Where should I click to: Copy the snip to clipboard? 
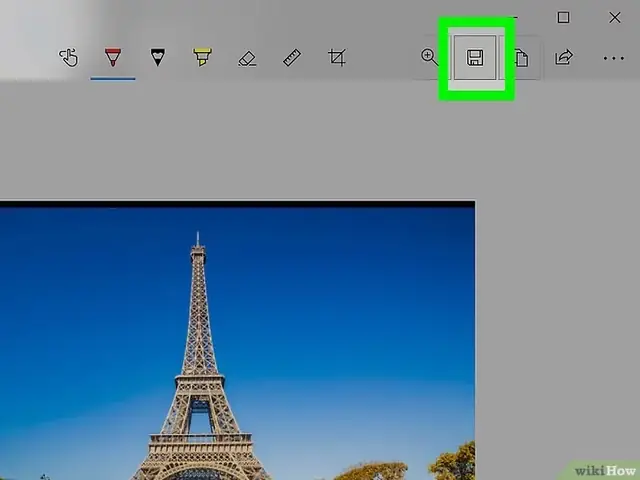tap(522, 58)
